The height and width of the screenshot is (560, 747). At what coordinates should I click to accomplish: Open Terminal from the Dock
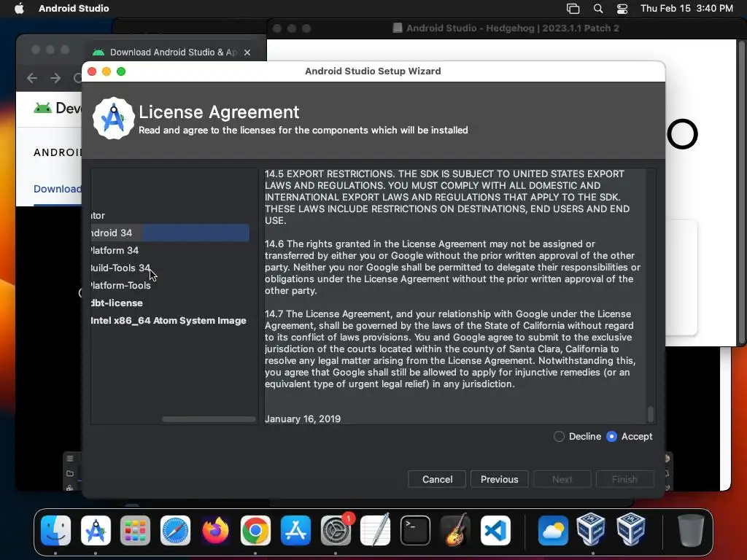tap(415, 530)
